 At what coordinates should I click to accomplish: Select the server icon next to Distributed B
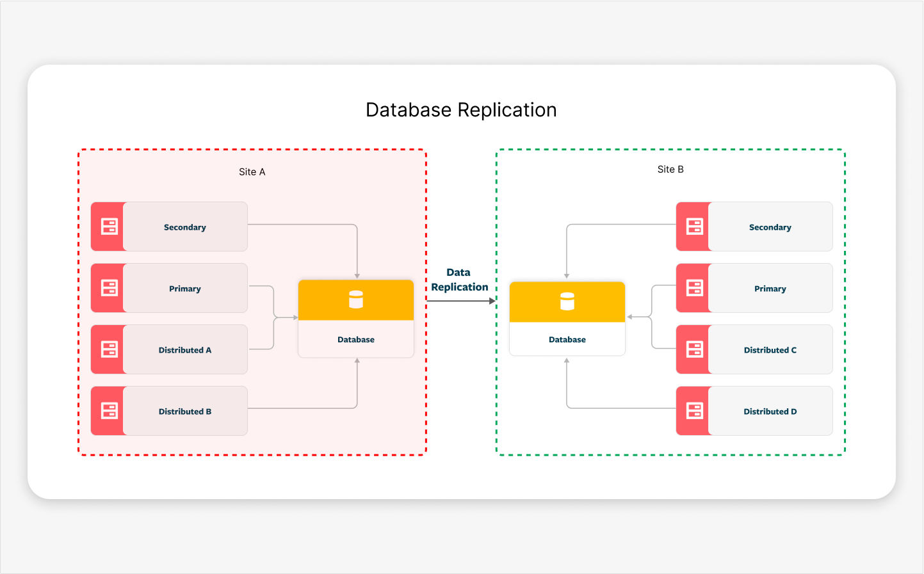pyautogui.click(x=109, y=411)
